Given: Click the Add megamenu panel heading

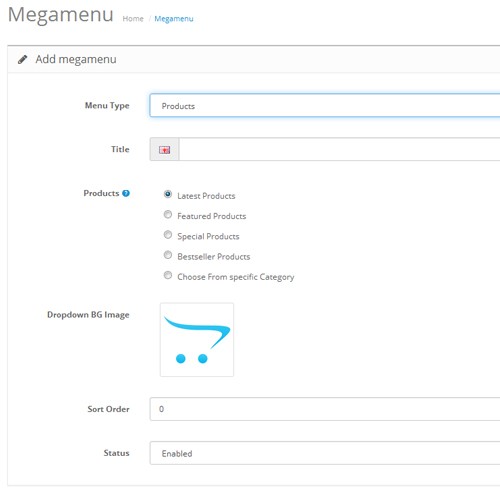Looking at the screenshot, I should click(x=76, y=59).
